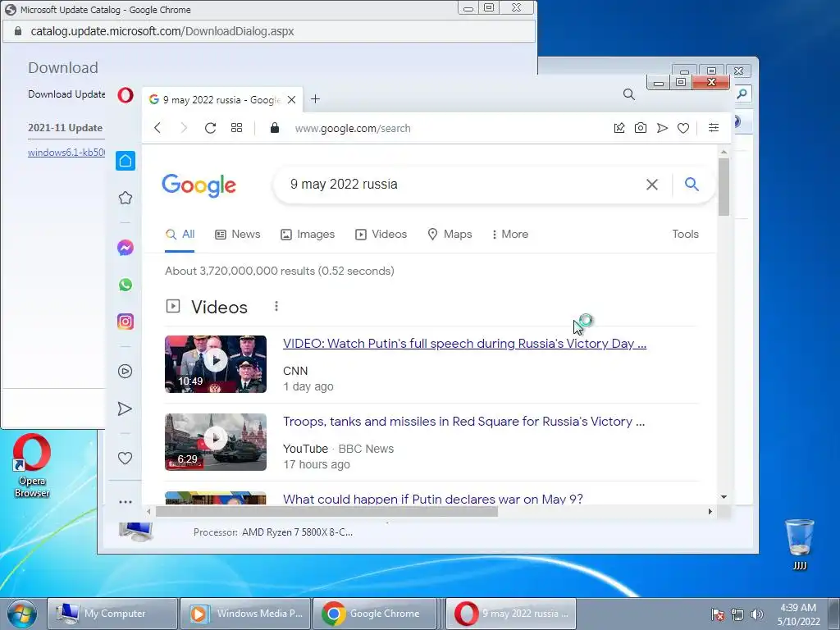Close the '9 may 2022 russia' tab

[291, 99]
